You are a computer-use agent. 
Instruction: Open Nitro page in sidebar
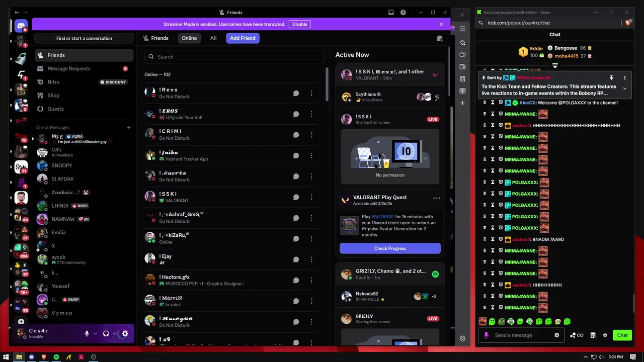point(84,82)
